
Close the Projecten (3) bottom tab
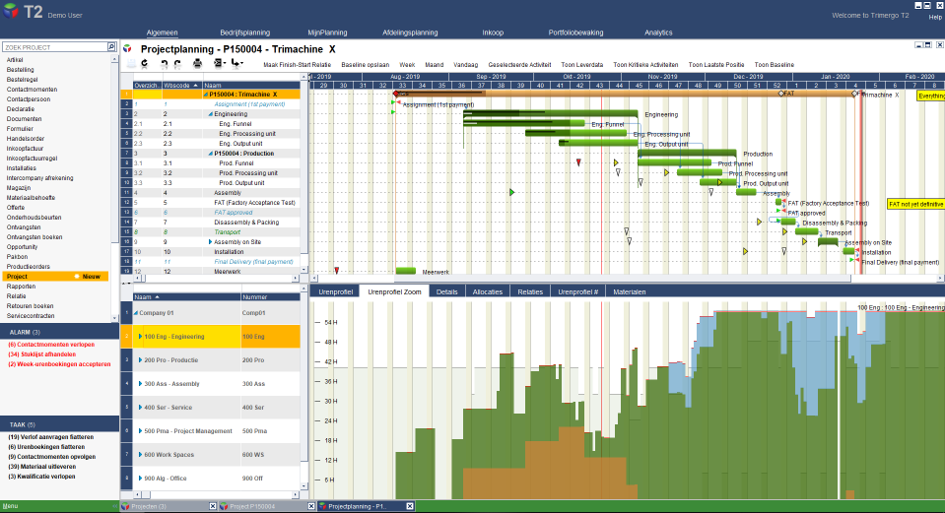point(212,506)
